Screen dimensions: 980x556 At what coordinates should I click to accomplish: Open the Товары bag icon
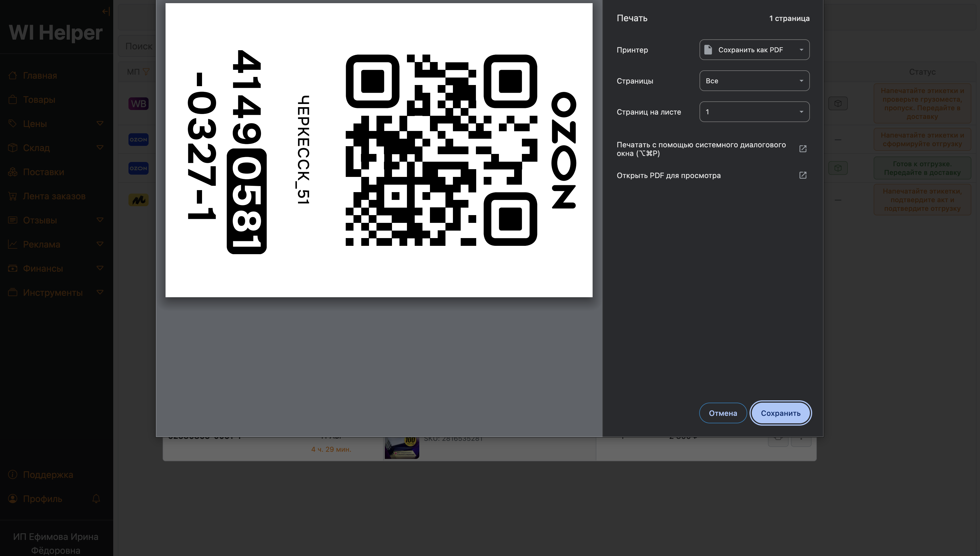coord(13,100)
